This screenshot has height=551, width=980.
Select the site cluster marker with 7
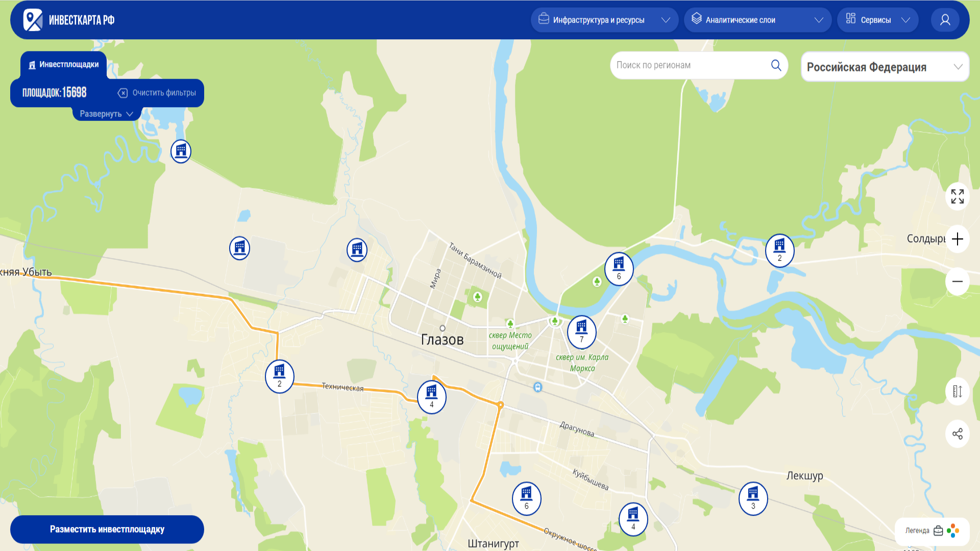coord(581,332)
